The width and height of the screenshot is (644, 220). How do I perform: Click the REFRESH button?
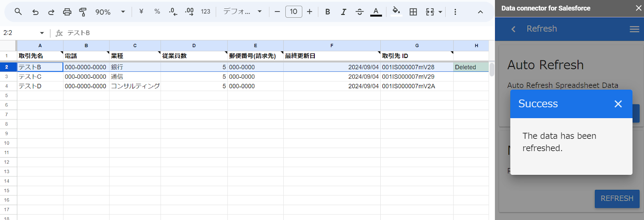(x=617, y=199)
